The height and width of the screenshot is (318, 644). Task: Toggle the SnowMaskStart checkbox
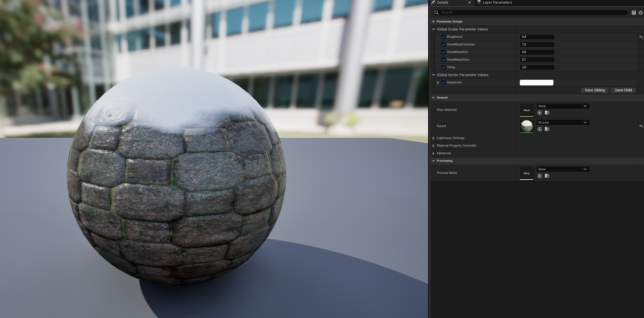[x=443, y=60]
